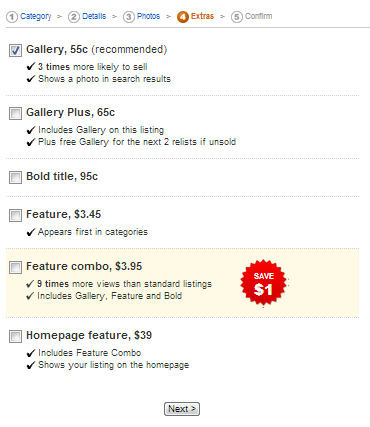370x427 pixels.
Task: Enable the Homepage feature $39 checkbox
Action: 15,336
